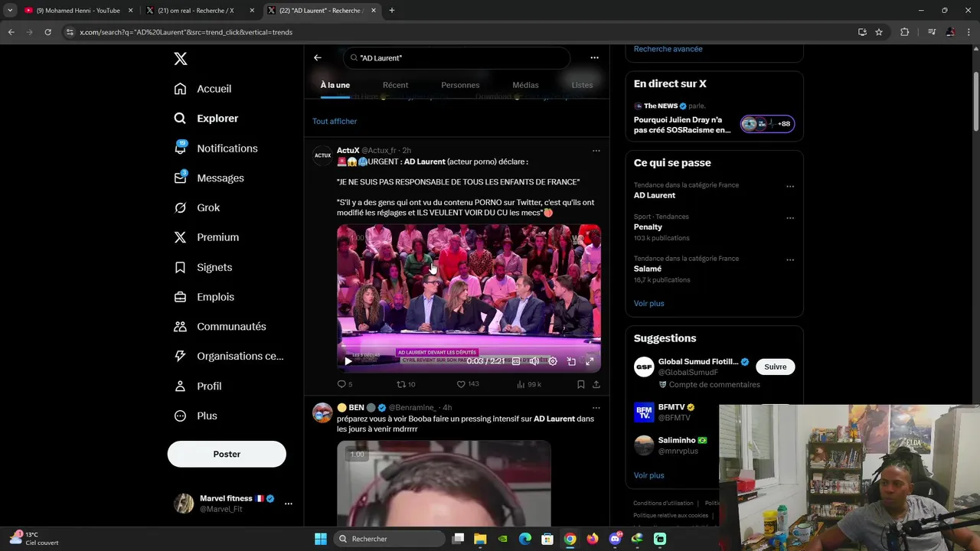Click the X logo in the sidebar
This screenshot has height=551, width=980.
click(x=180, y=59)
